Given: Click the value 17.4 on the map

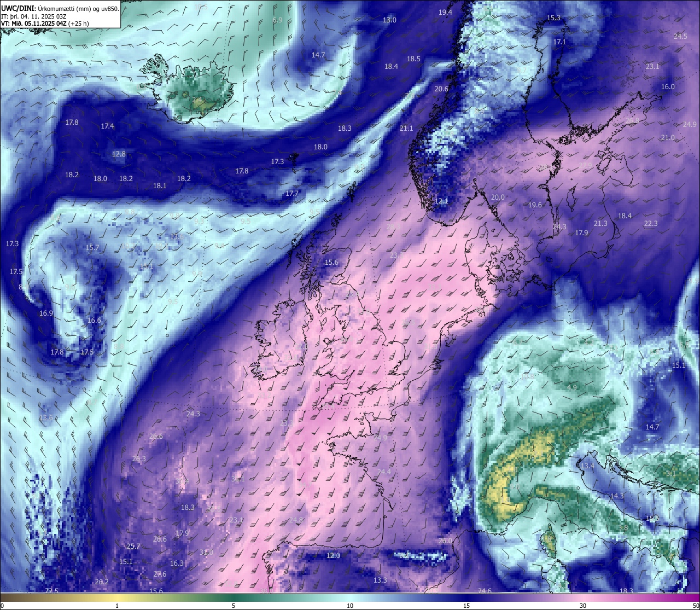Looking at the screenshot, I should point(107,126).
